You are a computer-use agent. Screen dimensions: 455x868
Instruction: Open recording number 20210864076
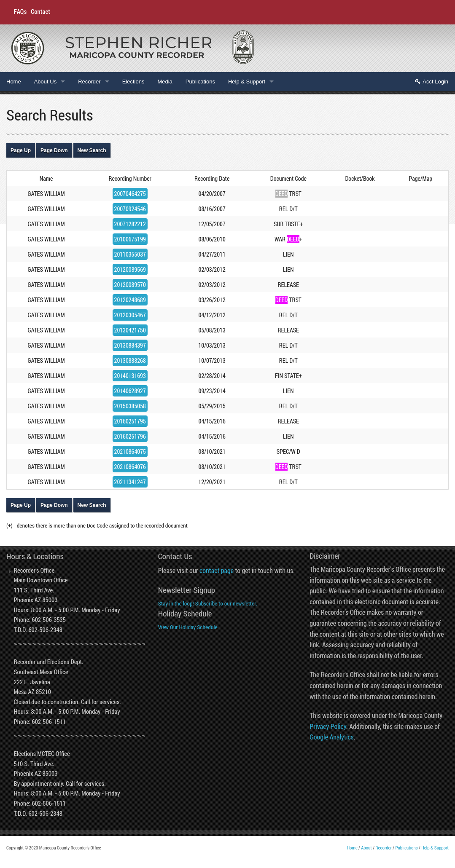(130, 467)
